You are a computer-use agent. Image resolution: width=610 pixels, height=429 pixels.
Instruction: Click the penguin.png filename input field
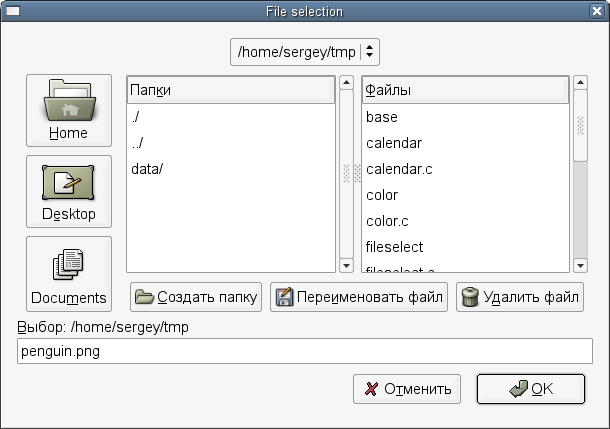(305, 351)
